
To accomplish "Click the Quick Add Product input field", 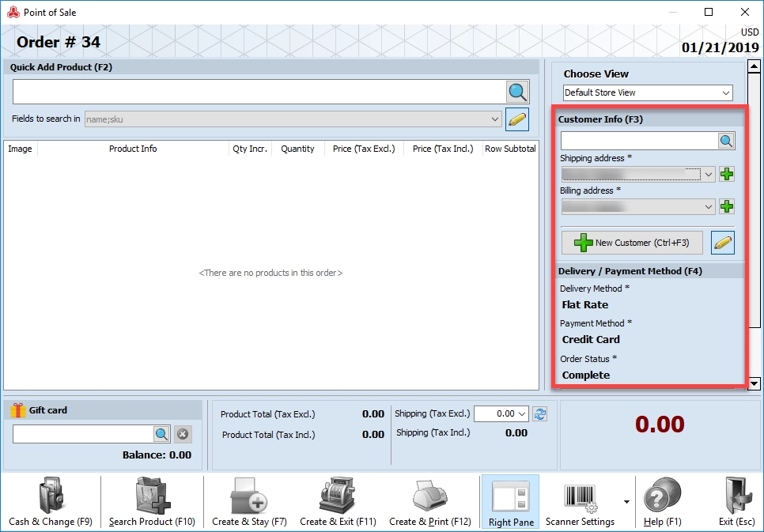I will (259, 92).
